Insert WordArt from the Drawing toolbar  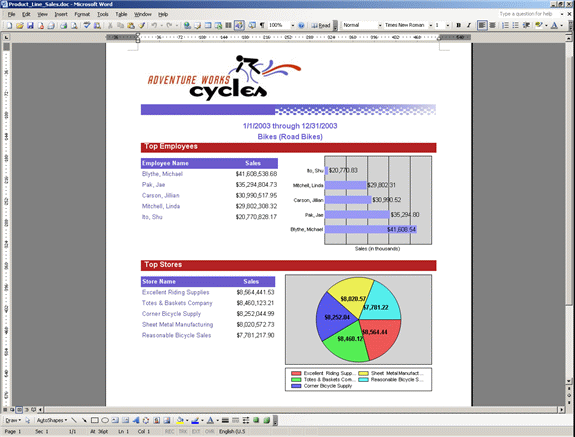click(x=136, y=420)
